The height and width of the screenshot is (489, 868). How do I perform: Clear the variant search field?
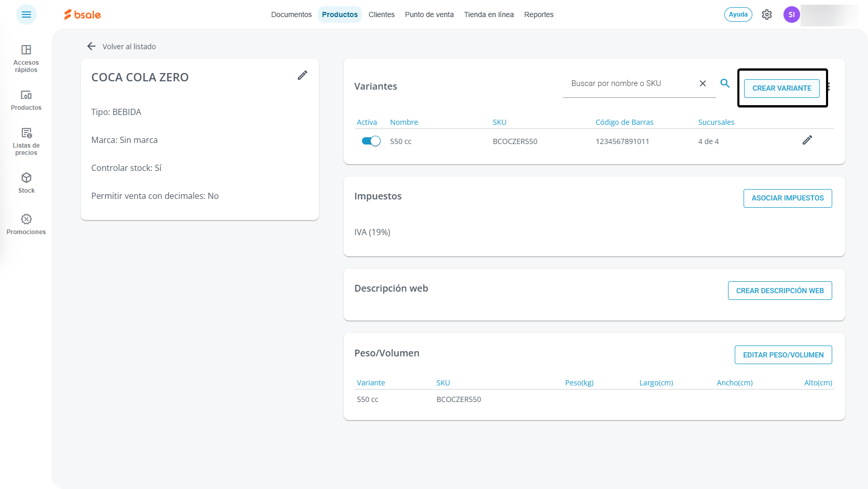[703, 83]
